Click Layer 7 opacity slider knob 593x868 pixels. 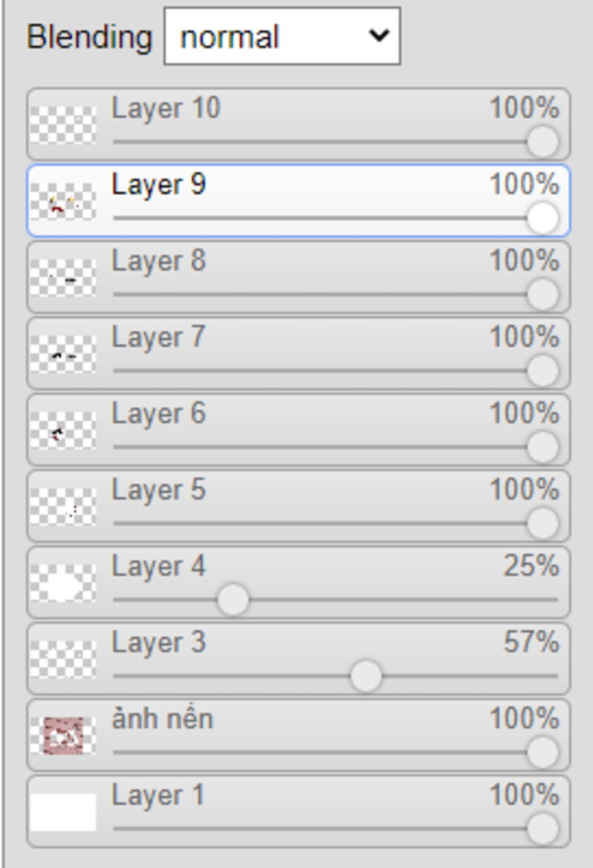pyautogui.click(x=543, y=370)
